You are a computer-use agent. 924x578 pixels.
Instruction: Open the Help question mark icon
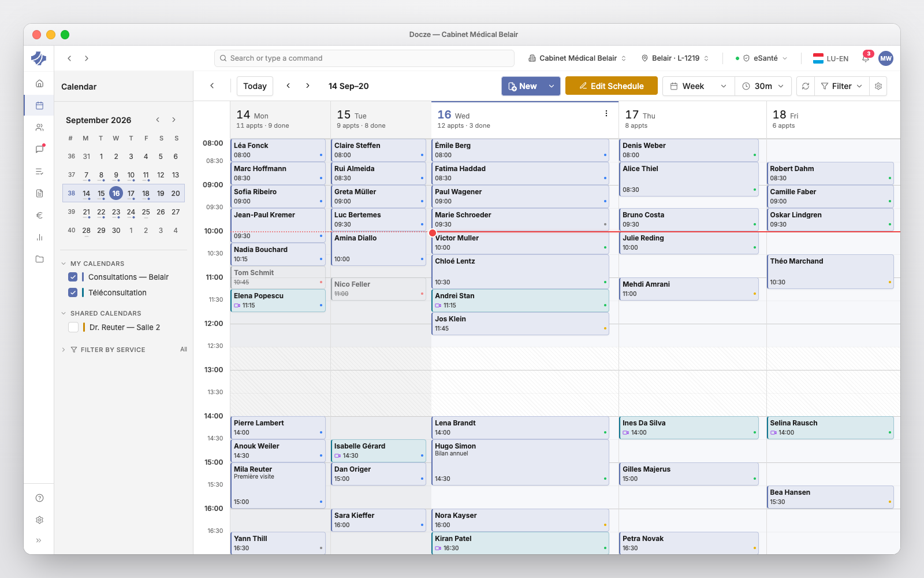coord(39,498)
